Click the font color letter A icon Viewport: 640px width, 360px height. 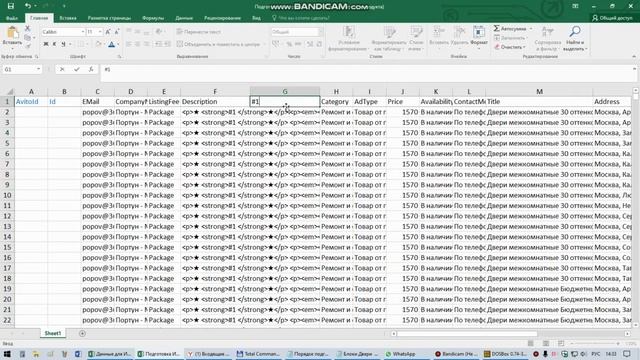(x=111, y=44)
